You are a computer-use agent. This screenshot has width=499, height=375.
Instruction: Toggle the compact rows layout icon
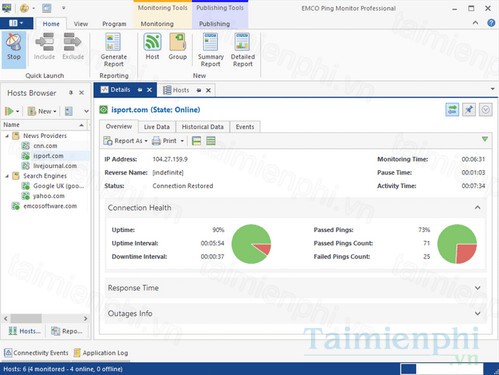pyautogui.click(x=211, y=141)
